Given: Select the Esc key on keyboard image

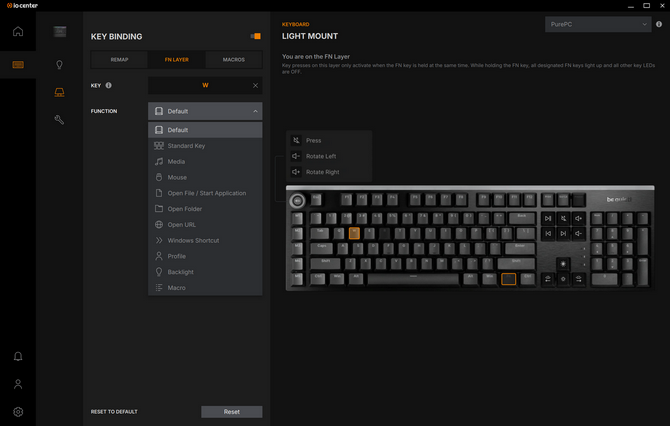Looking at the screenshot, I should [316, 199].
